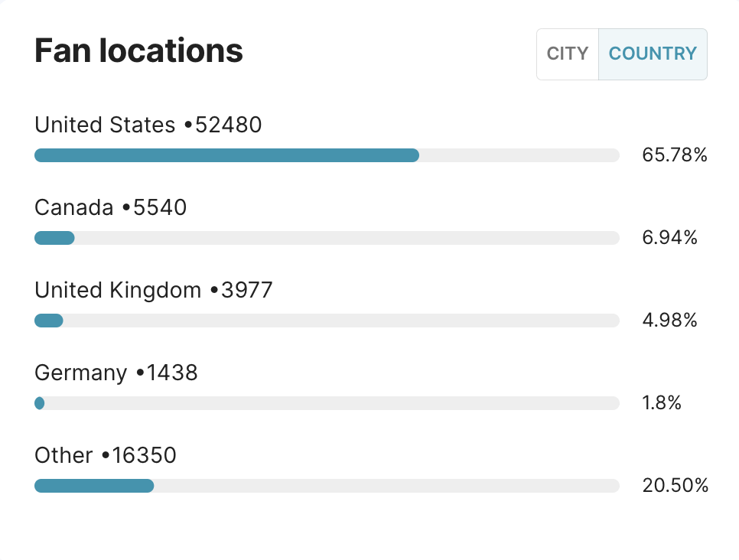This screenshot has height=560, width=739.
Task: Select the Germany 1438 label
Action: [x=116, y=373]
